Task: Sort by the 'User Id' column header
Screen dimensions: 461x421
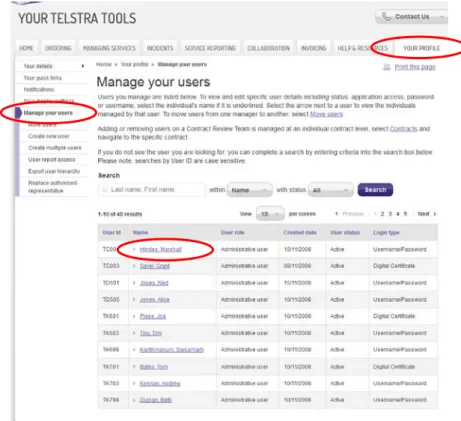Action: [112, 232]
